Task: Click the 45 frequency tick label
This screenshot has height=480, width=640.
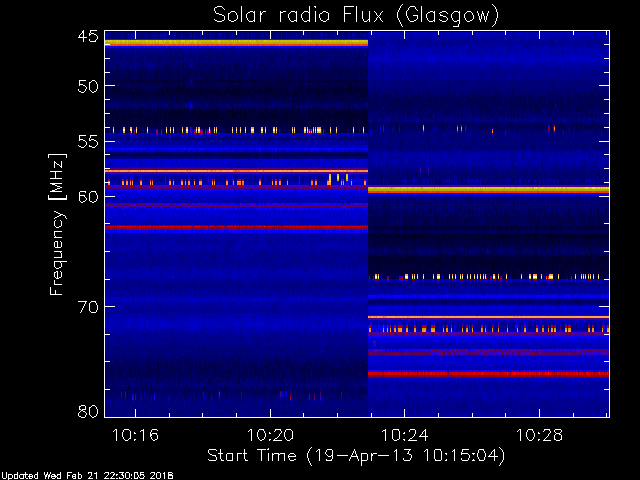Action: click(x=88, y=36)
